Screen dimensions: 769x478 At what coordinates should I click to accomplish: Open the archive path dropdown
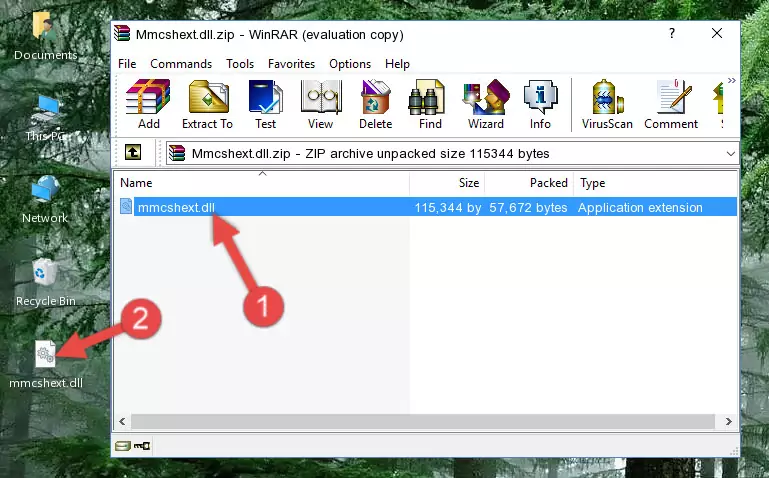[730, 153]
